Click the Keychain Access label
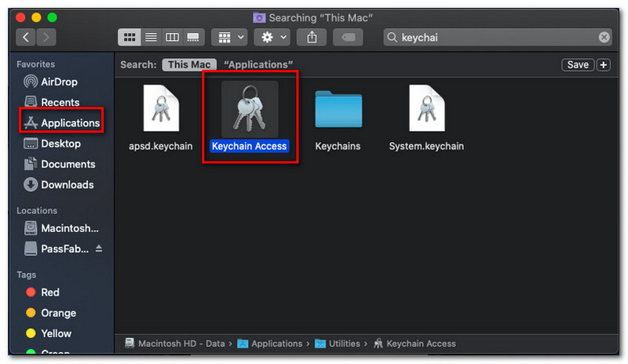This screenshot has height=364, width=628. click(249, 146)
